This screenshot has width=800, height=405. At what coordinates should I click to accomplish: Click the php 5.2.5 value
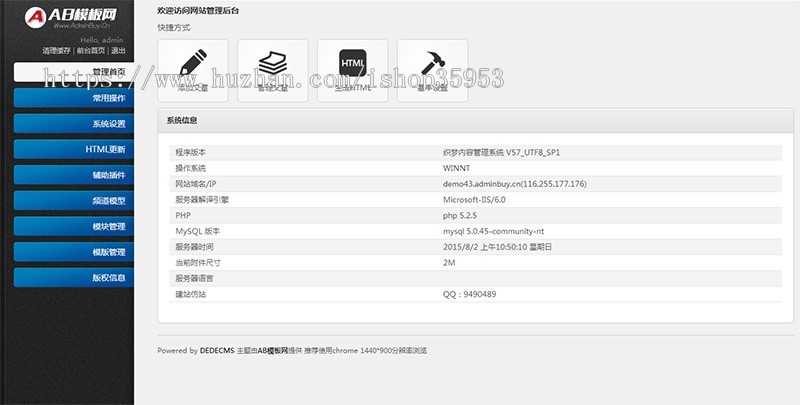(460, 215)
